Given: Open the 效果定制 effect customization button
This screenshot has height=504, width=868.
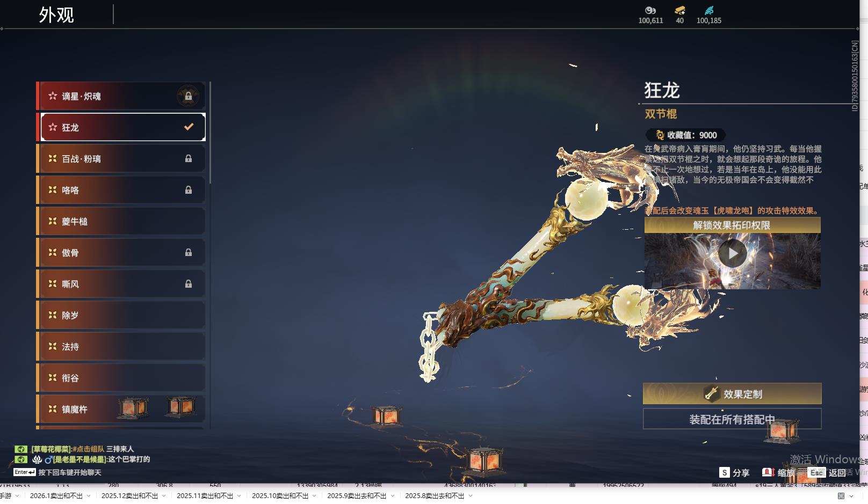Looking at the screenshot, I should [x=732, y=393].
